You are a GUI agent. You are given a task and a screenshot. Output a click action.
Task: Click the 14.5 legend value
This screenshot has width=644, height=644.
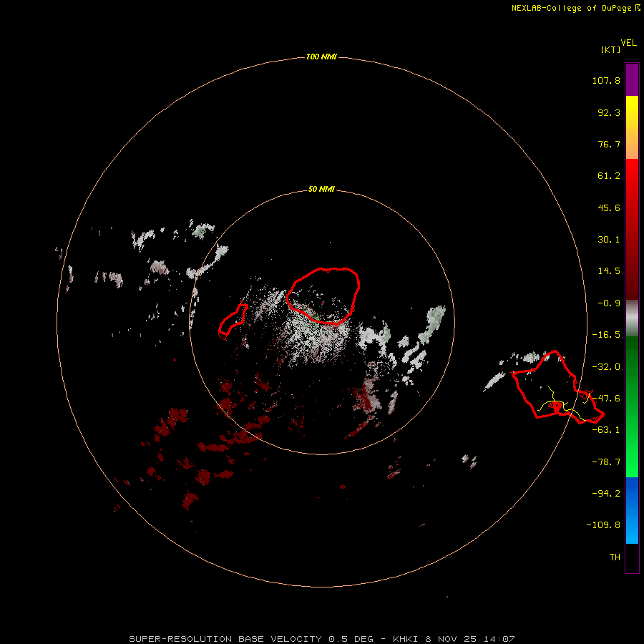[x=609, y=271]
